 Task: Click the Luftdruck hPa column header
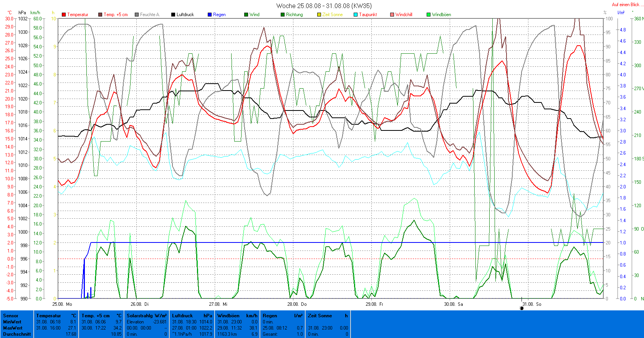[192, 316]
